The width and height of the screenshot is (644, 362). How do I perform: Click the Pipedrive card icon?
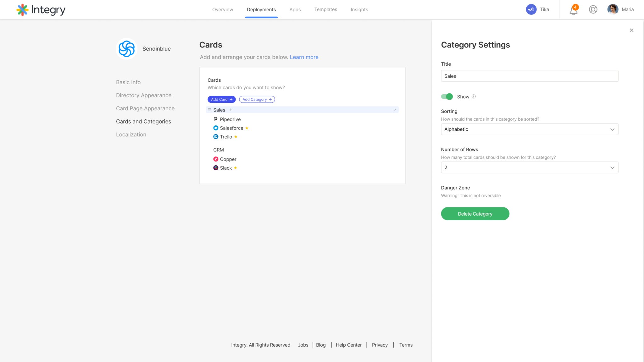(216, 119)
